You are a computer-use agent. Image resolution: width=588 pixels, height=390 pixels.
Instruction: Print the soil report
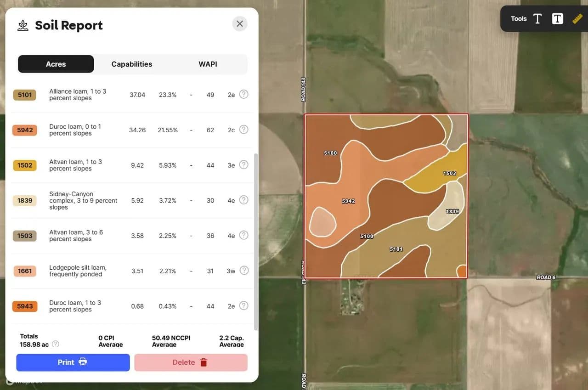pos(73,362)
